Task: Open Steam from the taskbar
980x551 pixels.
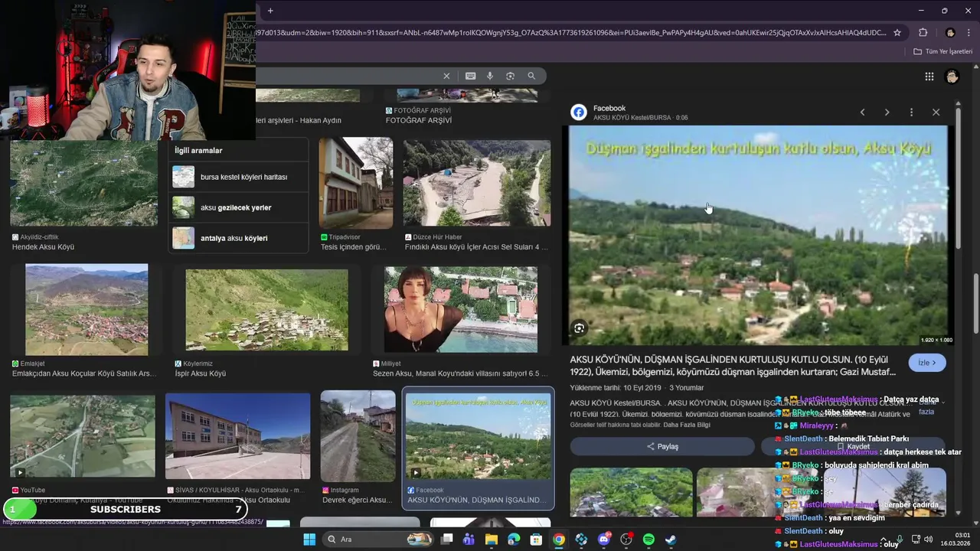Action: [x=671, y=540]
